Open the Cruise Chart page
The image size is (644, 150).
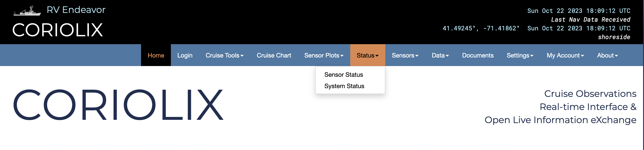coord(274,55)
